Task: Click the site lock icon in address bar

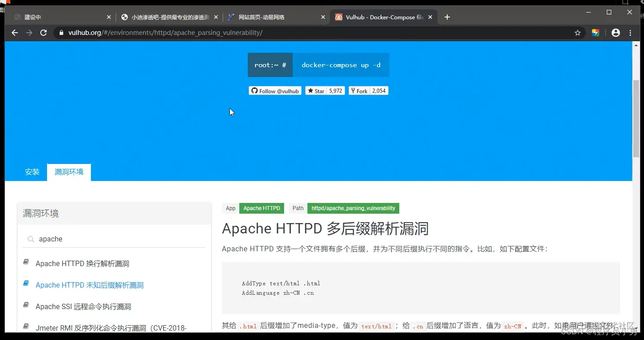Action: (61, 33)
